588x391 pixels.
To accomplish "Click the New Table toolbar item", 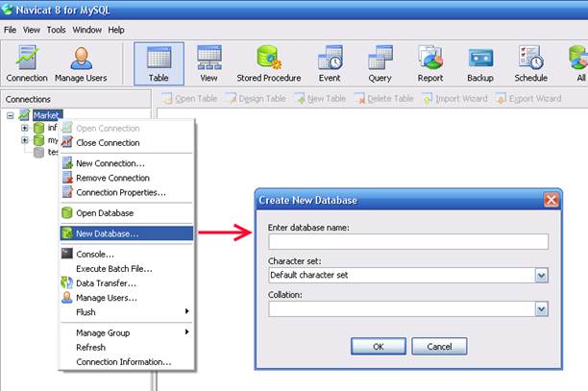I will pos(320,99).
